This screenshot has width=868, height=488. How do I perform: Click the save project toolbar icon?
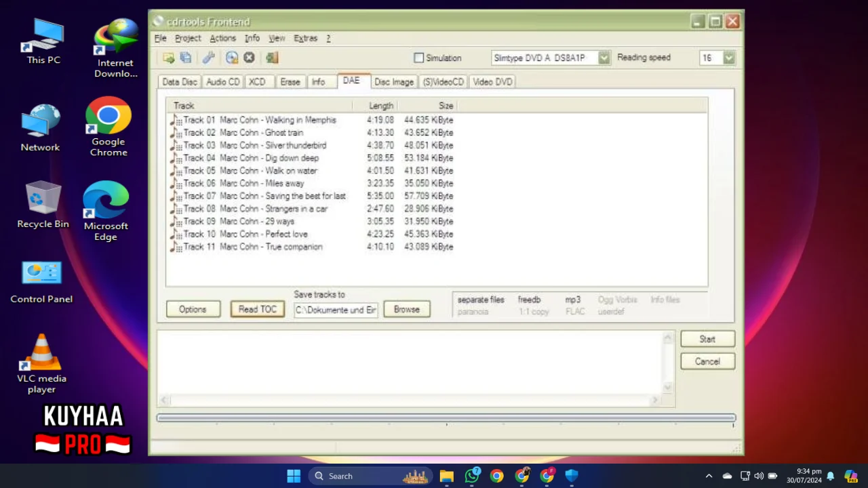[185, 58]
